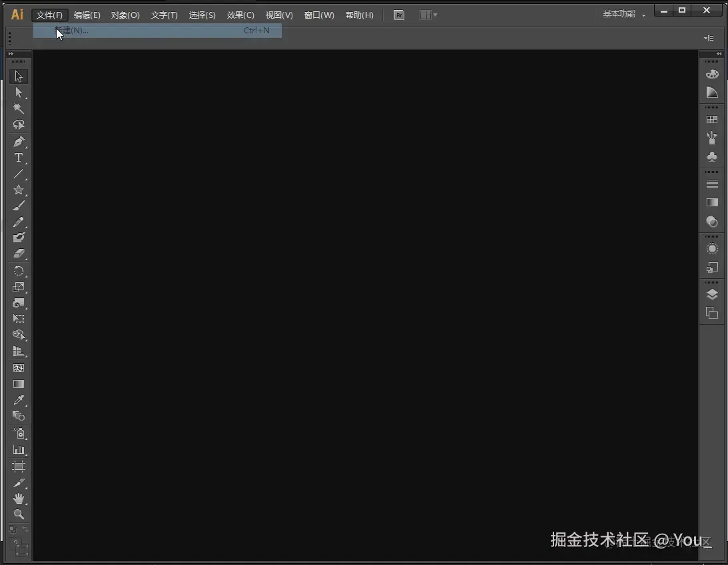Image resolution: width=728 pixels, height=565 pixels.
Task: Choose 新建(N) from the File menu
Action: pyautogui.click(x=73, y=31)
